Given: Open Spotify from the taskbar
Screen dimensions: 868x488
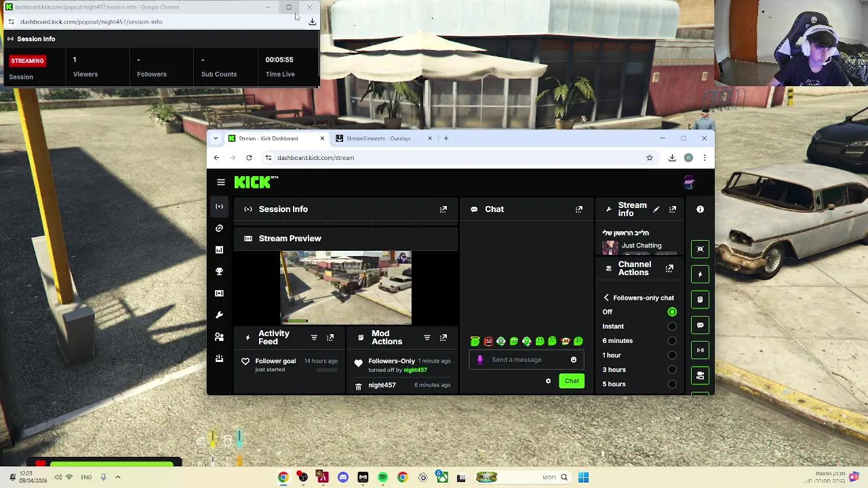Looking at the screenshot, I should [x=382, y=478].
